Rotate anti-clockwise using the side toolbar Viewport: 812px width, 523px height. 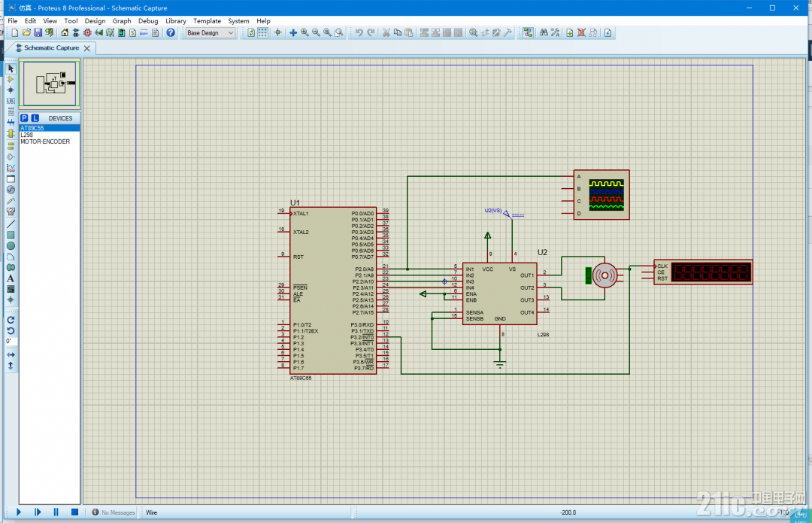pos(11,330)
